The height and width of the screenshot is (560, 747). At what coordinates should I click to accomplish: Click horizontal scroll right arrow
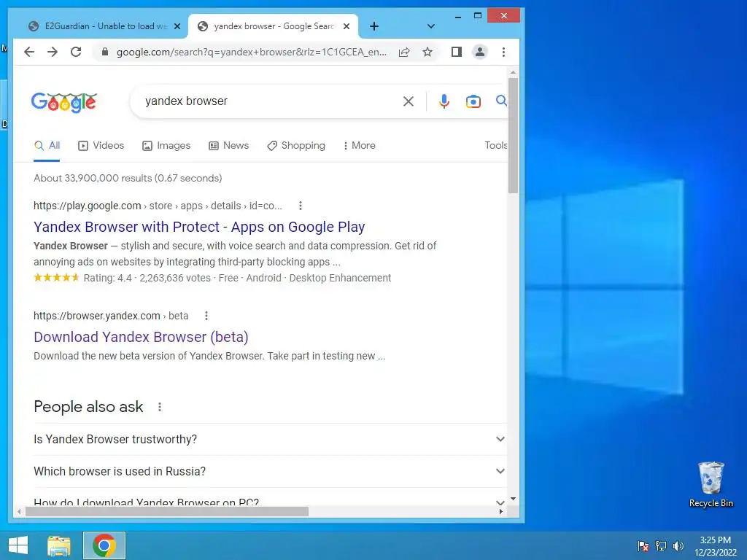click(x=500, y=511)
